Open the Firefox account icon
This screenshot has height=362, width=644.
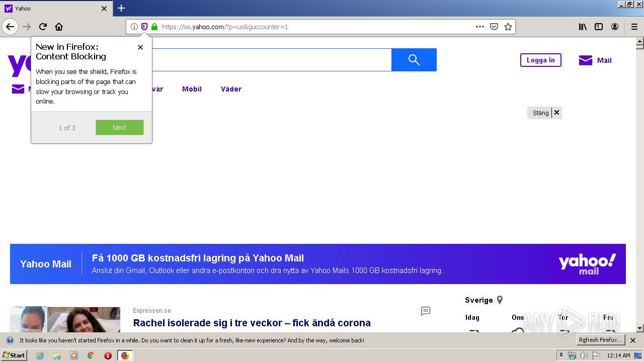(x=615, y=27)
